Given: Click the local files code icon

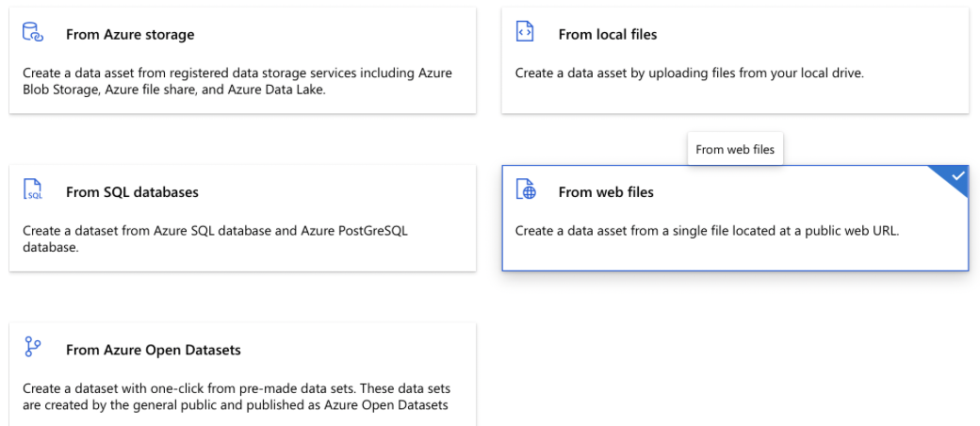Looking at the screenshot, I should point(525,33).
